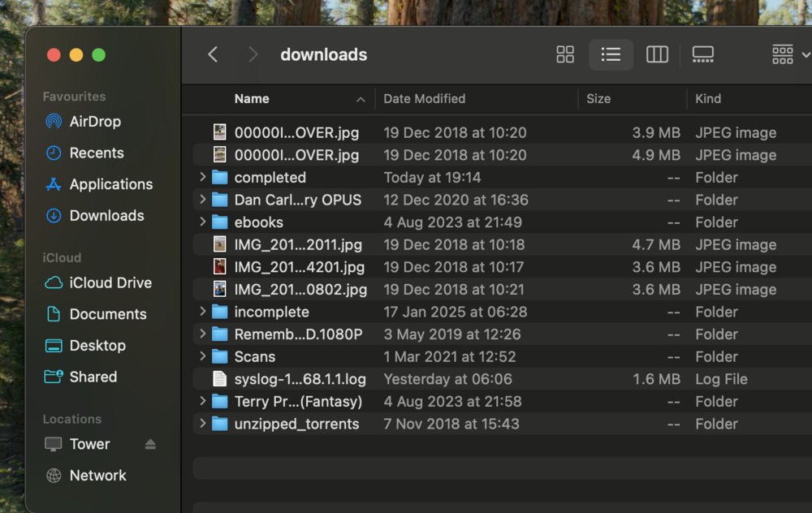Screen dimensions: 812x513
Task: Switch to gallery view
Action: [x=702, y=54]
